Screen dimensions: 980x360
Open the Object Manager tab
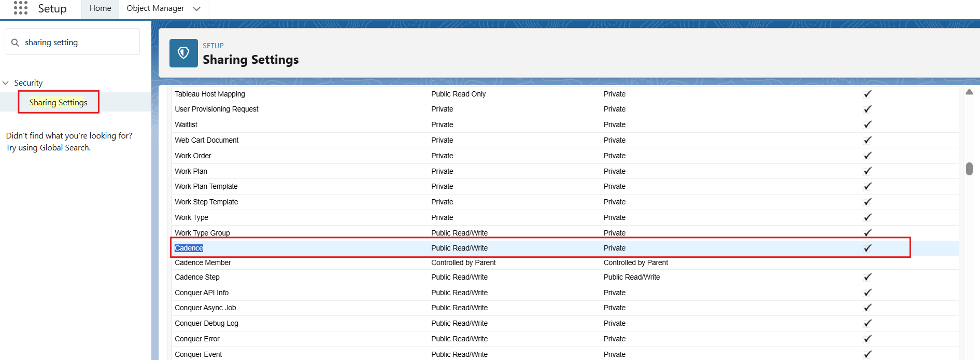(155, 8)
